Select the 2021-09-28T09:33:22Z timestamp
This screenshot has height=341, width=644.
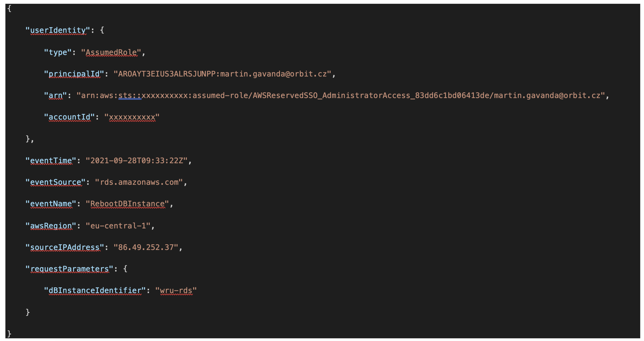pyautogui.click(x=136, y=161)
